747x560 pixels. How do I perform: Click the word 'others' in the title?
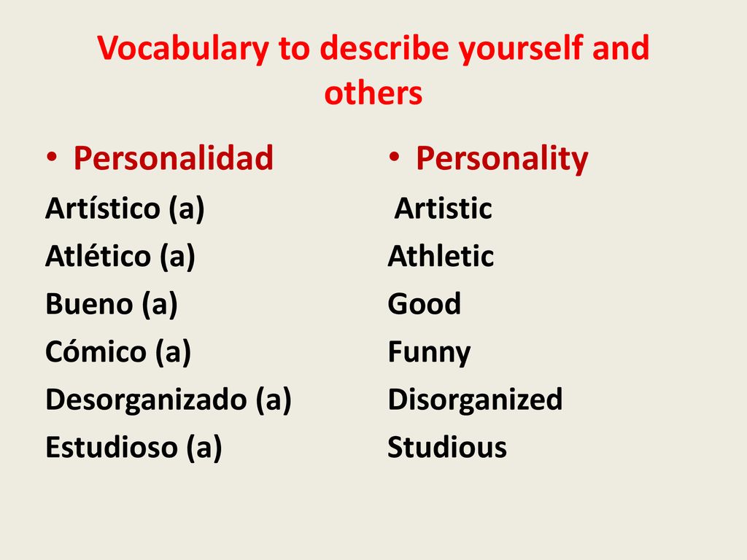pyautogui.click(x=373, y=93)
